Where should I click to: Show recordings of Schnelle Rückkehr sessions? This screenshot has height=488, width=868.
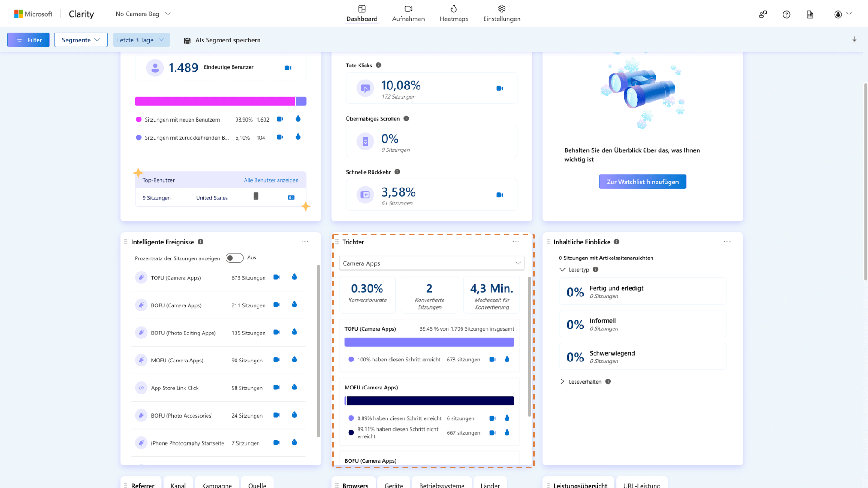coord(500,195)
